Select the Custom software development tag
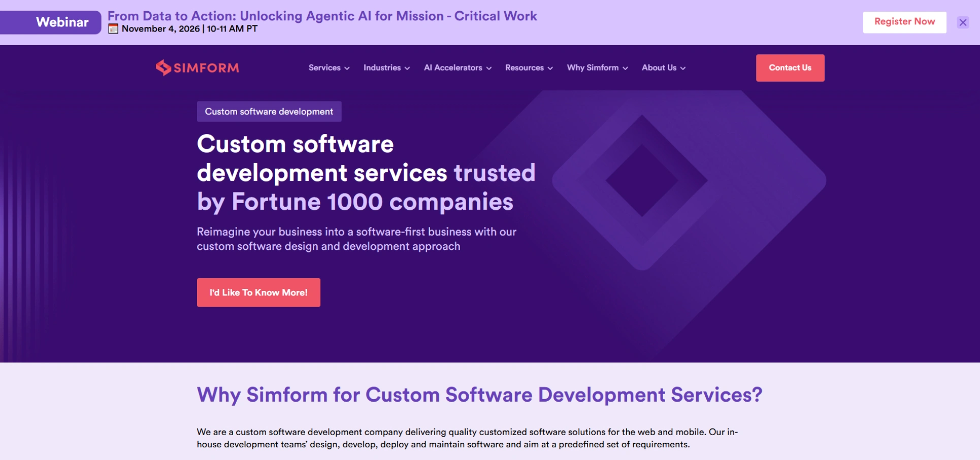The width and height of the screenshot is (980, 460). tap(269, 111)
